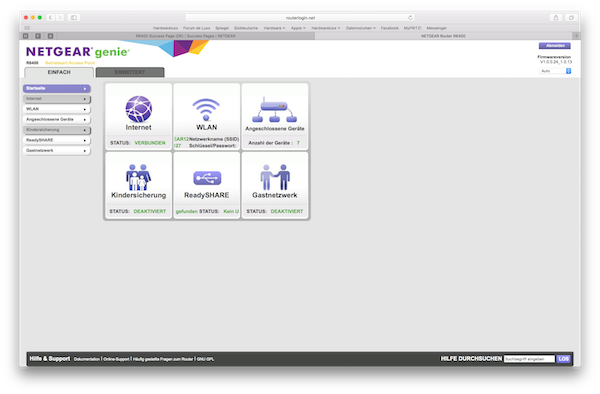
Task: Click the routerlogin.net address bar
Action: (x=300, y=18)
